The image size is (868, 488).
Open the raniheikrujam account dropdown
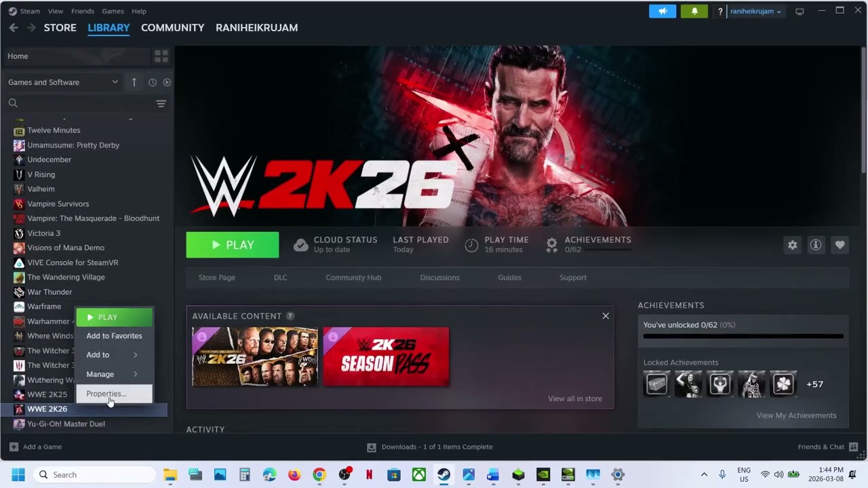pos(755,12)
